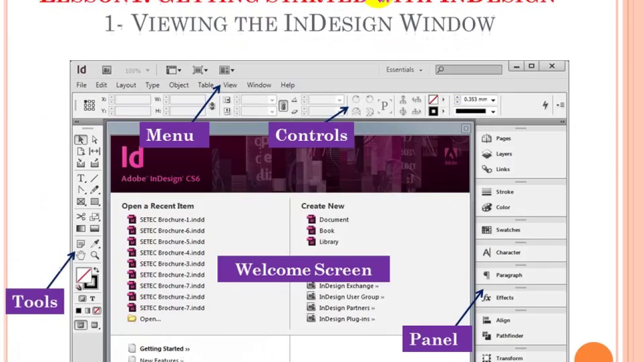Screen dimensions: 644x362
Task: Open the Align panel
Action: click(x=497, y=320)
